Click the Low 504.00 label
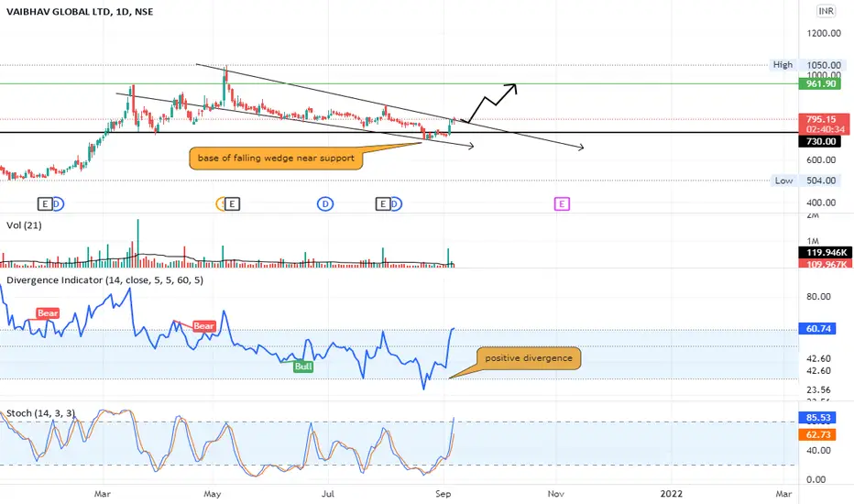This screenshot has height=504, width=854. coord(806,181)
